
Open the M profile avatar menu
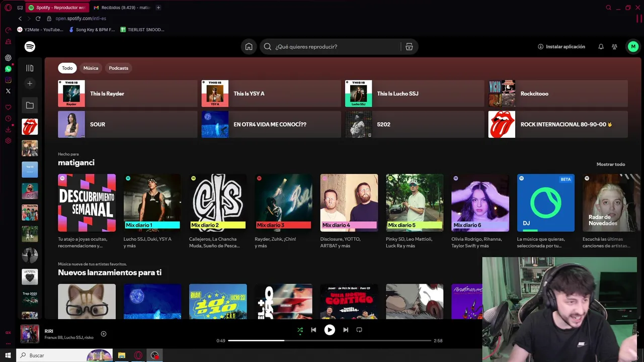[x=633, y=47]
